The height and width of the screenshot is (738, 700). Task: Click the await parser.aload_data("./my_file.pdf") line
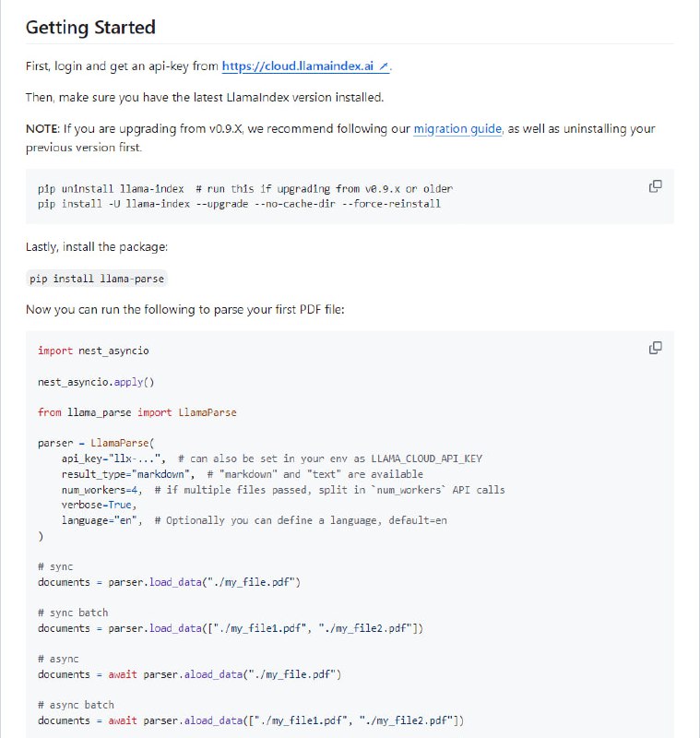pyautogui.click(x=224, y=674)
